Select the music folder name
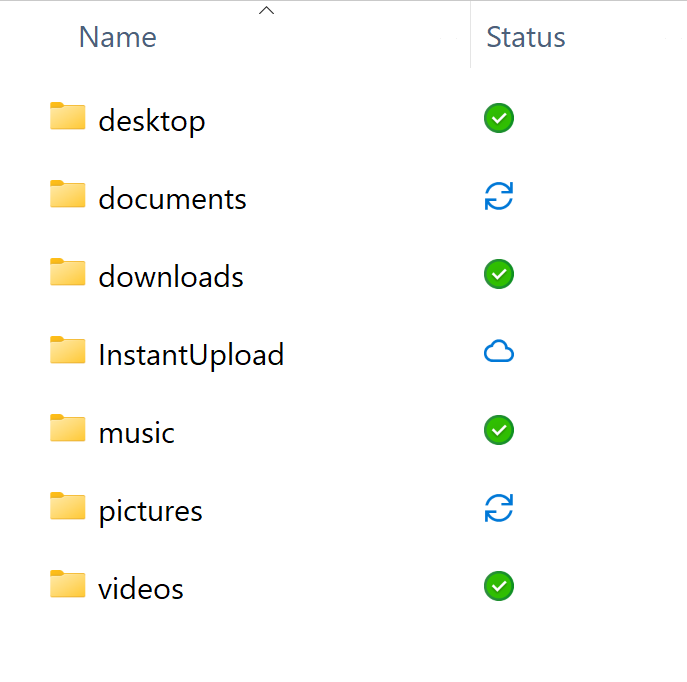The height and width of the screenshot is (682, 687). point(136,433)
